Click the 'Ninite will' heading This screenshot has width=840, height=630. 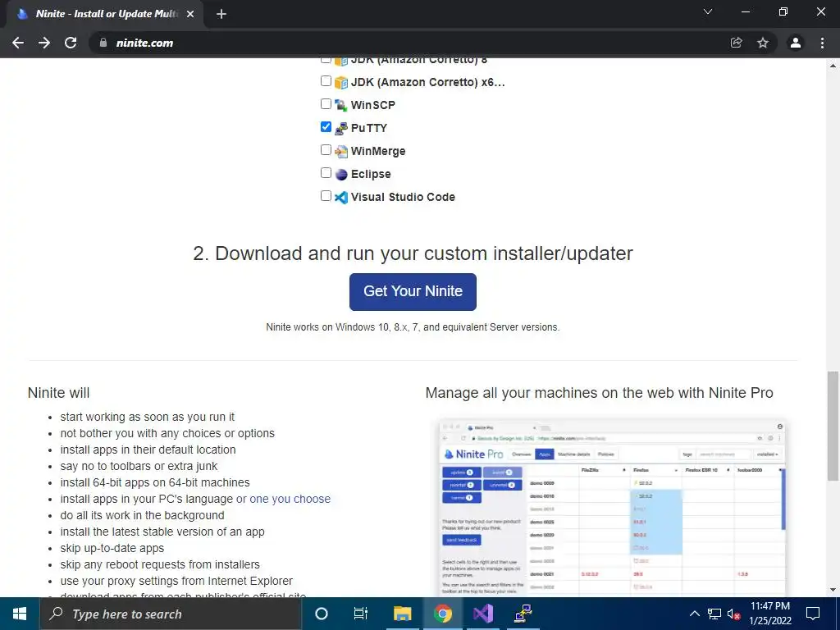[x=58, y=393]
